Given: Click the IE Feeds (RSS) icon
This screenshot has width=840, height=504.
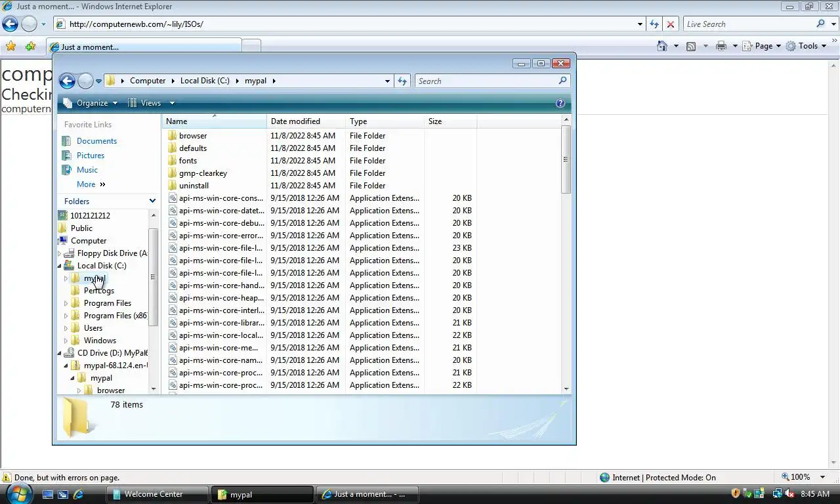Looking at the screenshot, I should pos(691,46).
